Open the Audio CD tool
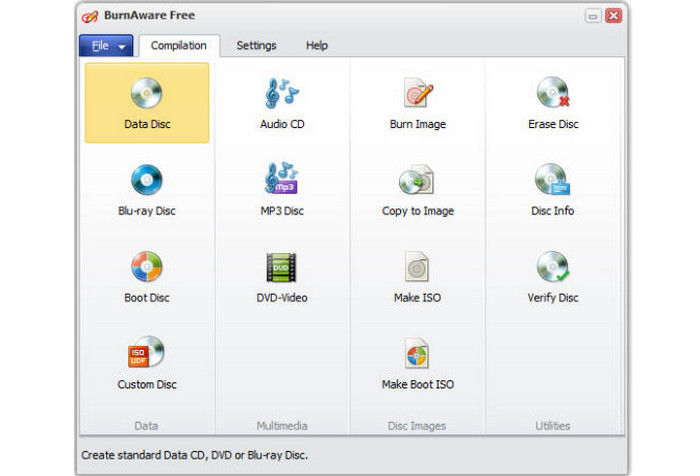The image size is (700, 476). pyautogui.click(x=282, y=104)
